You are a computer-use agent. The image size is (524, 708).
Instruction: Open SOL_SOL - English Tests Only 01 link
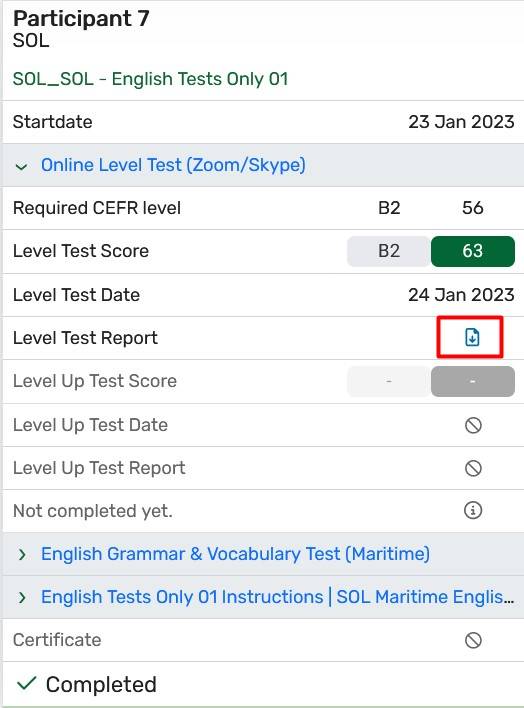click(x=150, y=79)
